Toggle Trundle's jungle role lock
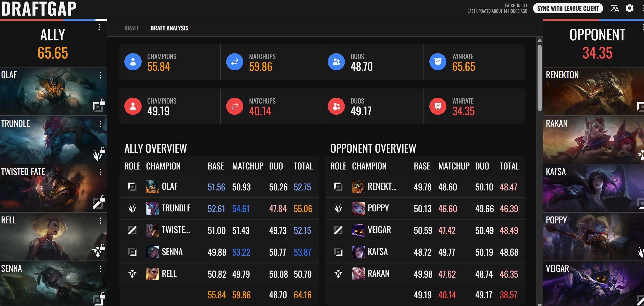 [99, 154]
